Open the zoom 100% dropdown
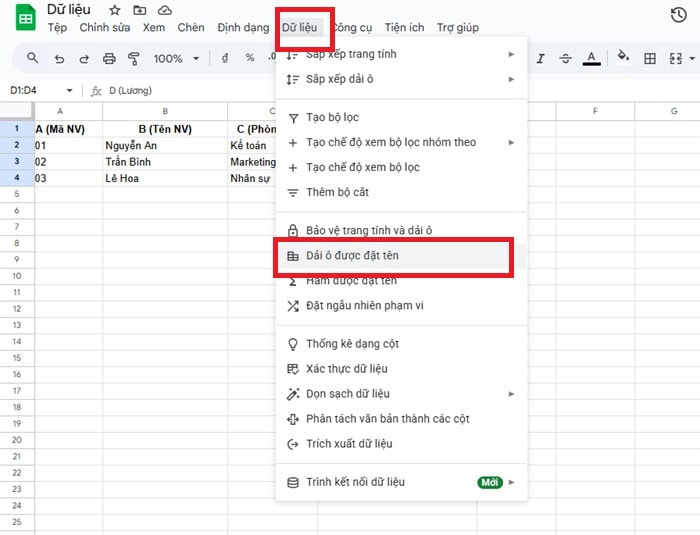Viewport: 700px width, 535px height. [x=174, y=58]
